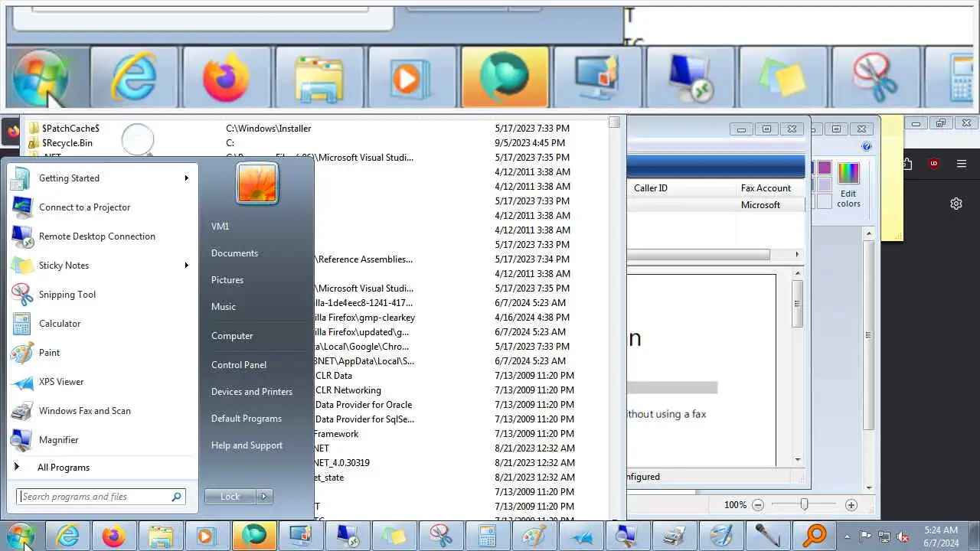
Task: Switch to Fax and Scan taskbar icon
Action: click(x=675, y=536)
